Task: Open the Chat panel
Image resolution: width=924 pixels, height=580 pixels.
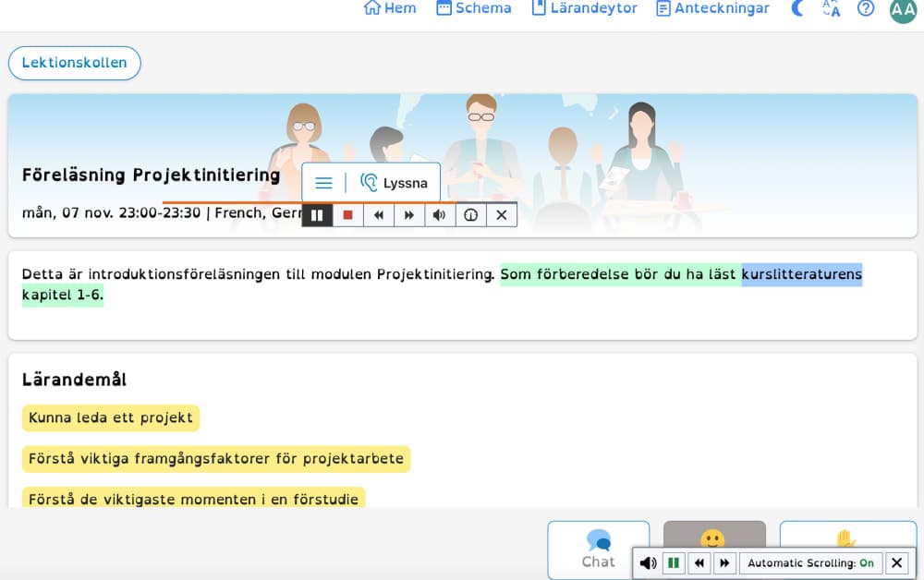Action: click(598, 550)
